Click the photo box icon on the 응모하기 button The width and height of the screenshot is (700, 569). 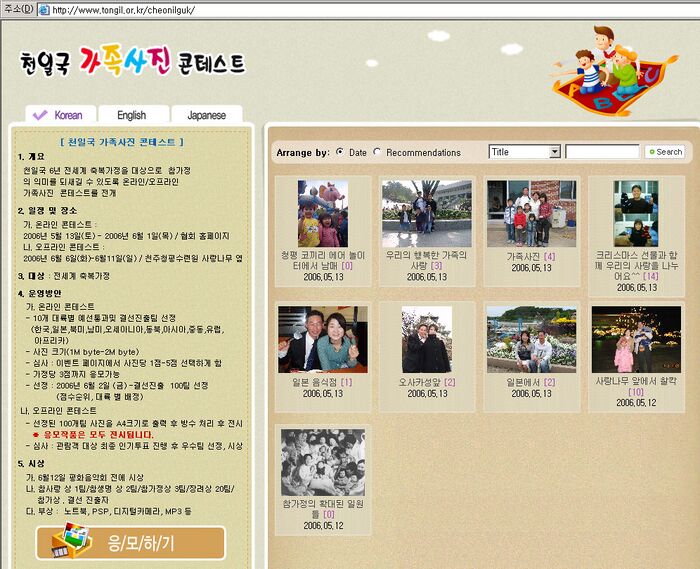(x=72, y=540)
